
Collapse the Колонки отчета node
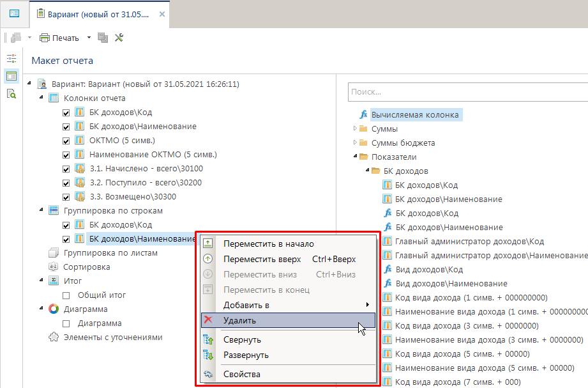pyautogui.click(x=41, y=97)
